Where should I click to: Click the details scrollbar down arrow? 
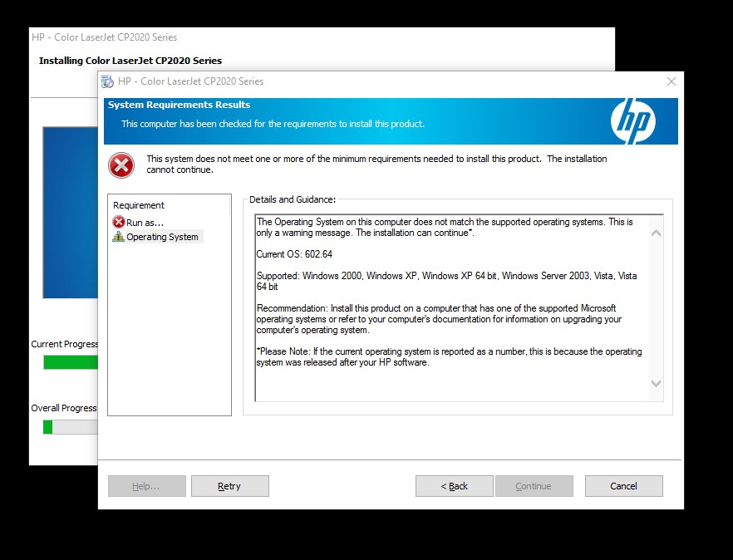pos(656,383)
